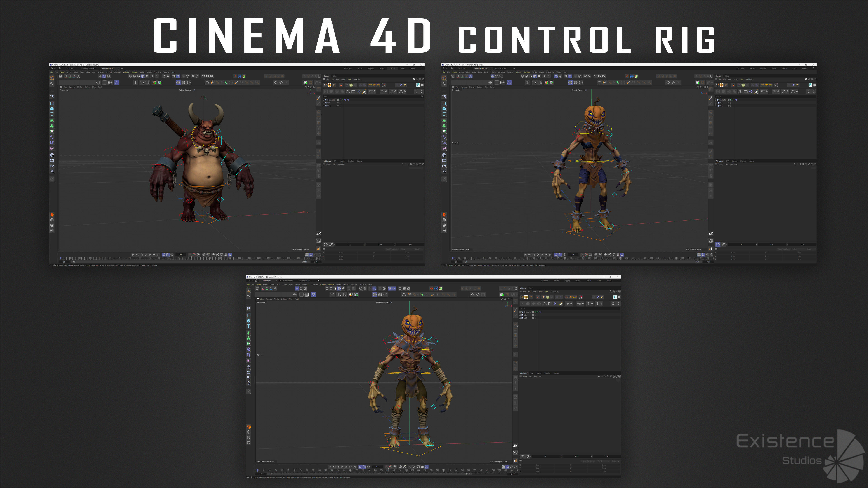Toggle Character visibility dots in Ghoul window
Viewport: 868px width, 488px height.
535,312
